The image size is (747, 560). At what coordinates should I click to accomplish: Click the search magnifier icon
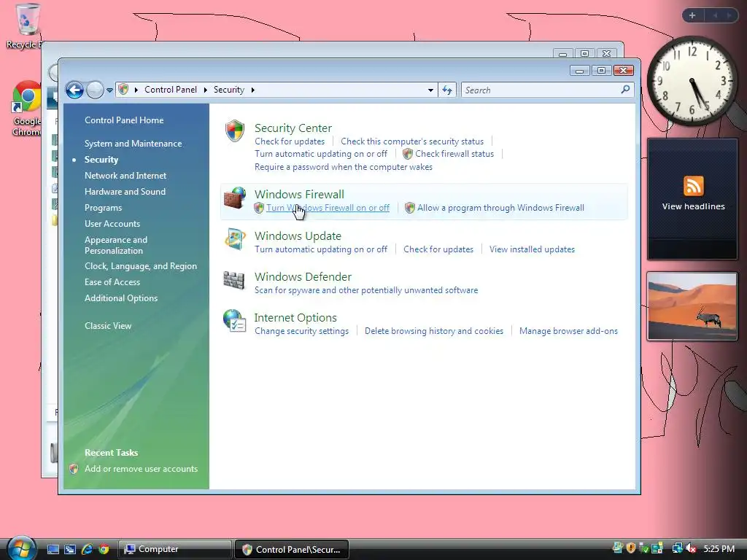[x=625, y=90]
